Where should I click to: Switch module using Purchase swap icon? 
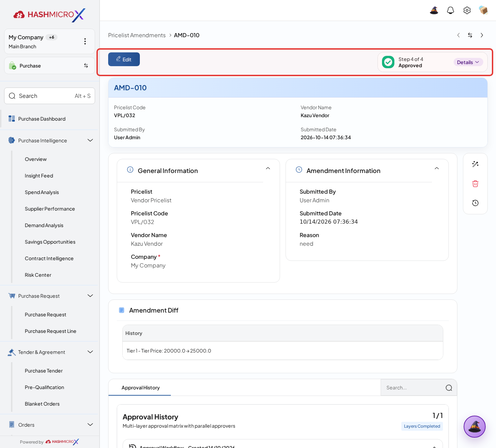86,65
